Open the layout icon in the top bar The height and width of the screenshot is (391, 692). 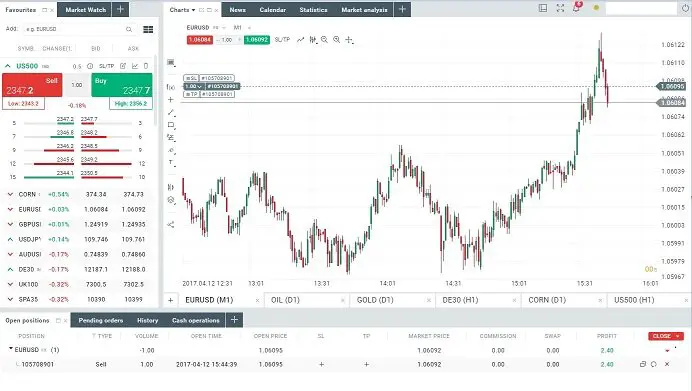coord(543,8)
